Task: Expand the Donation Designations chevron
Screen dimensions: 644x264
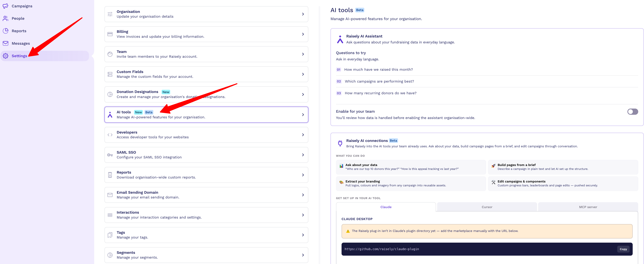Action: click(303, 94)
